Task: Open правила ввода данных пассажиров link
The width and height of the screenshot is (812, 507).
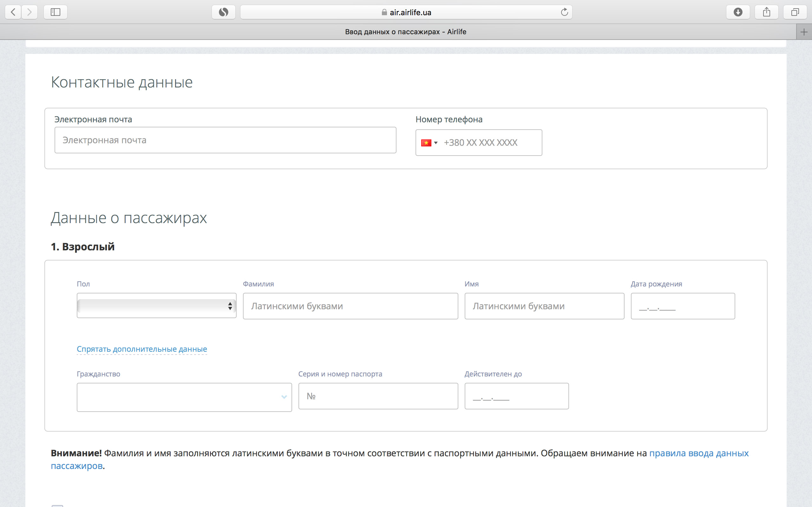Action: point(698,453)
